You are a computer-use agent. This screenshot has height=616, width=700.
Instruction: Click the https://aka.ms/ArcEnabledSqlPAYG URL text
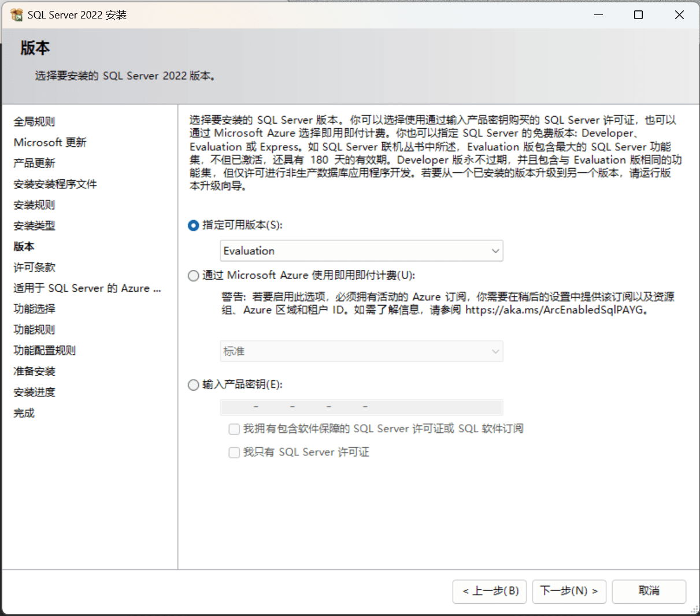(x=554, y=310)
